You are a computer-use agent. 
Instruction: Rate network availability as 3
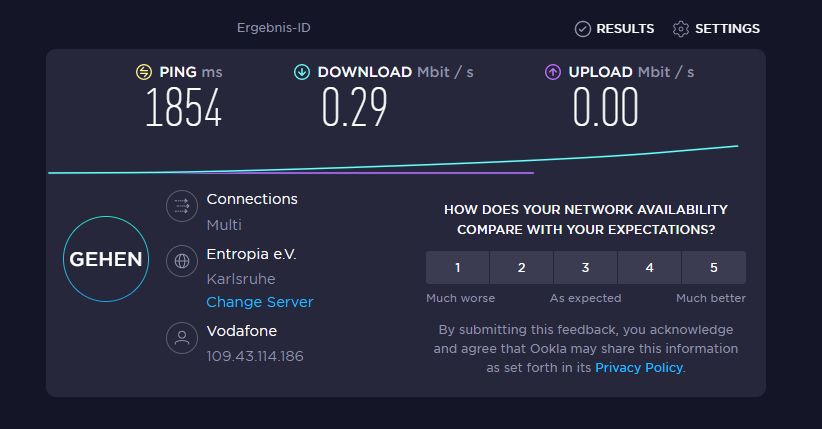tap(585, 268)
